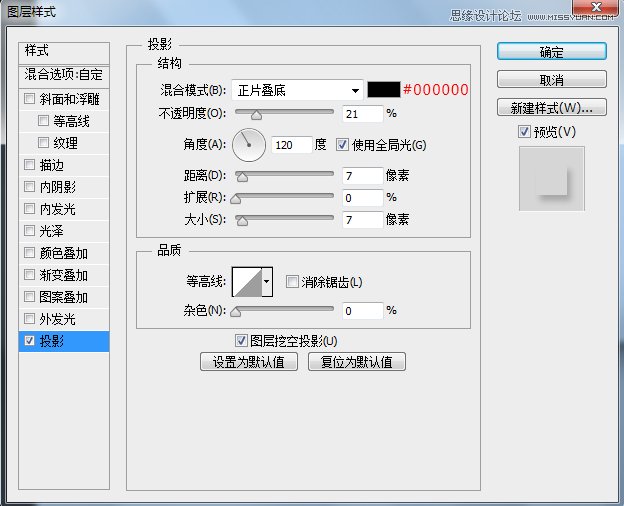Click the style preview thumbnail
This screenshot has height=506, width=624.
552,178
